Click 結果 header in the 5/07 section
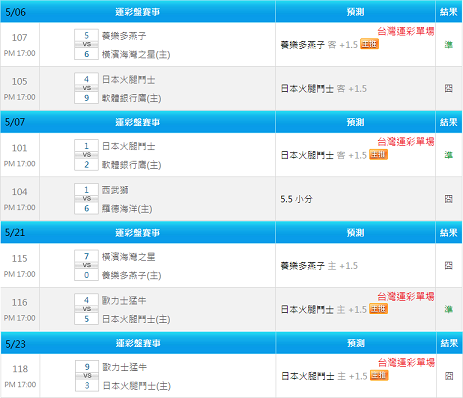The height and width of the screenshot is (398, 463). point(449,122)
